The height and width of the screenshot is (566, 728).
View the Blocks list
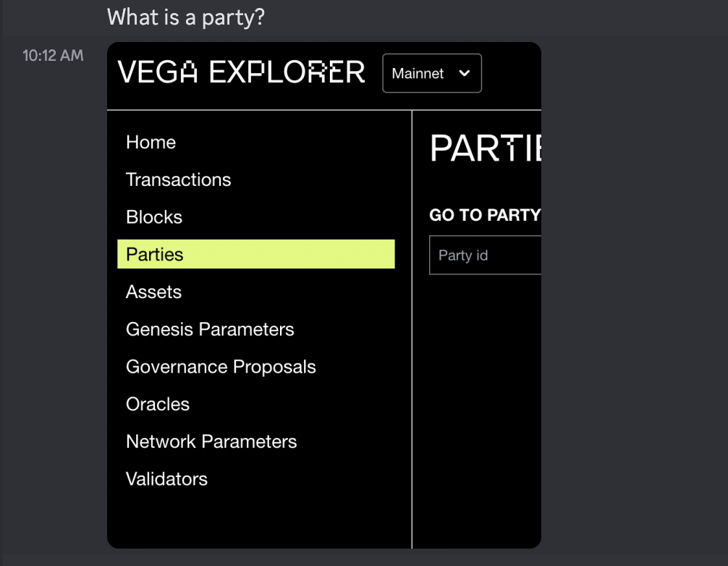153,216
